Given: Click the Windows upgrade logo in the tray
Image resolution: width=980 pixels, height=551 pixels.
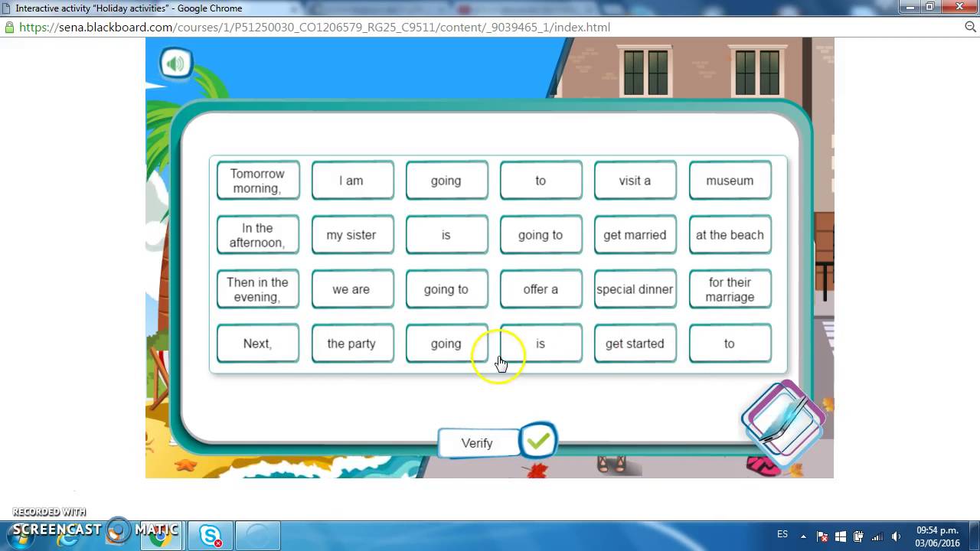Looking at the screenshot, I should (x=841, y=536).
